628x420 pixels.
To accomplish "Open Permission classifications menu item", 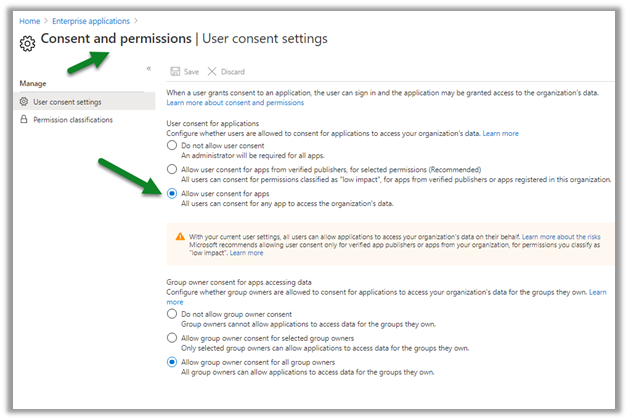I will click(x=73, y=120).
